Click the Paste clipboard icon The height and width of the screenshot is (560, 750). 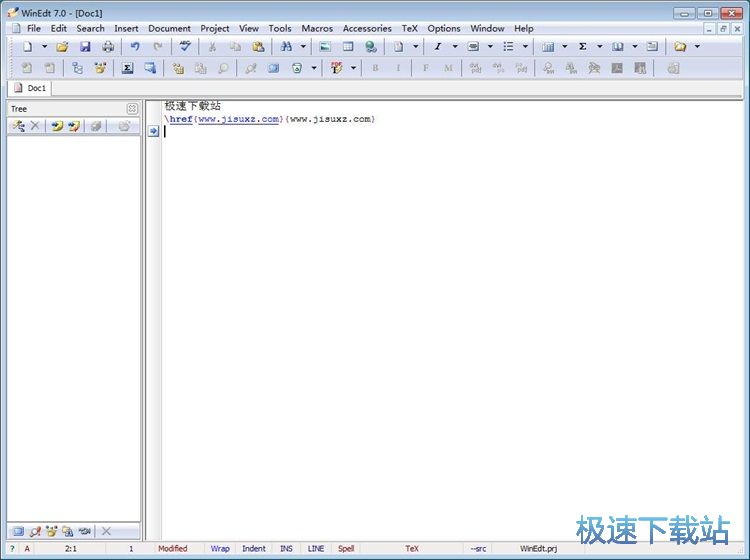click(x=258, y=46)
